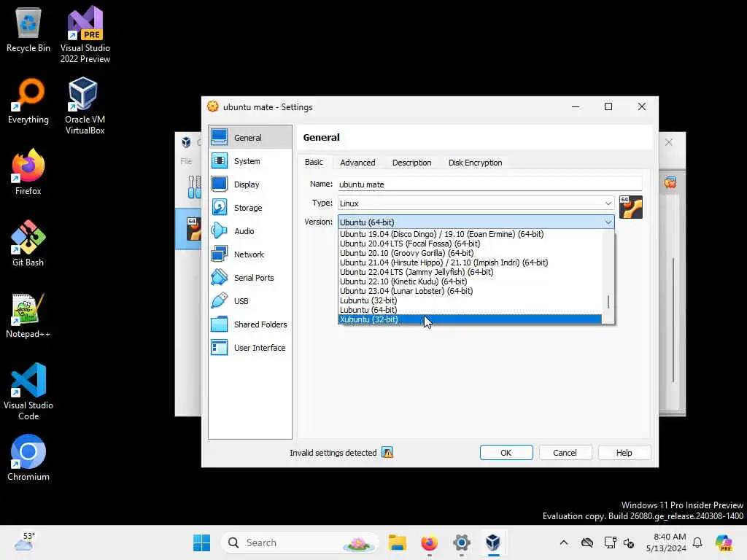
Task: Open the Storage settings category
Action: click(x=250, y=208)
